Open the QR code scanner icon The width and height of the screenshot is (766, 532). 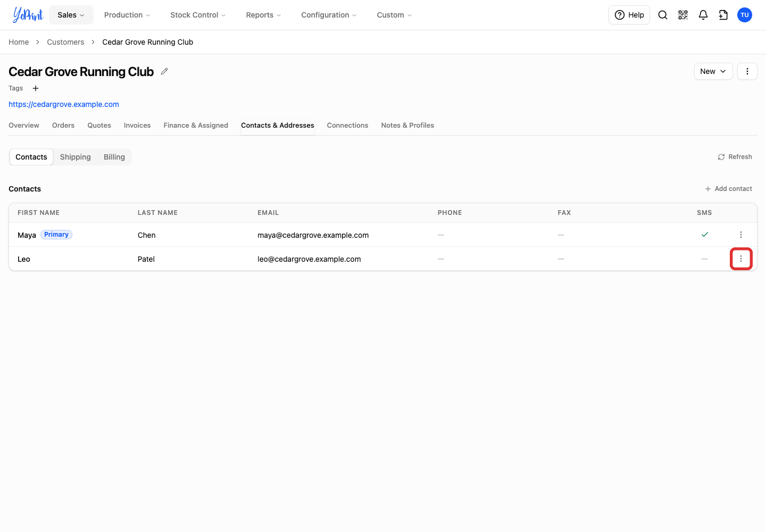pyautogui.click(x=683, y=15)
